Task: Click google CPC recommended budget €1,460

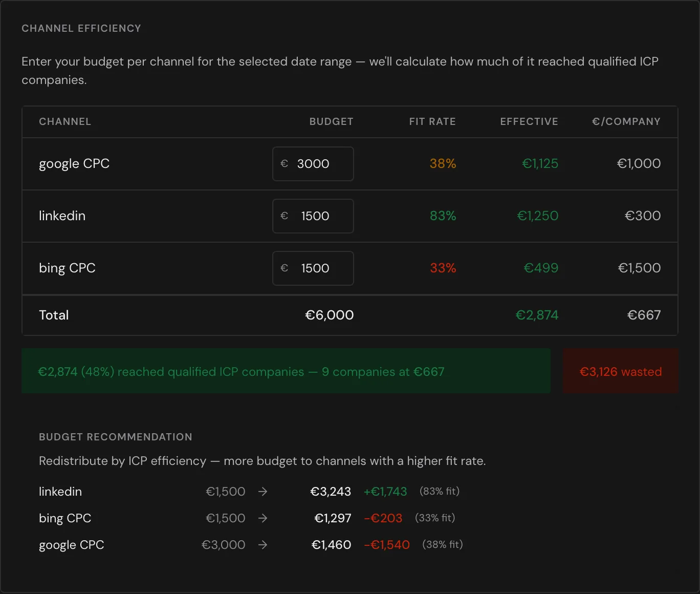Action: [331, 545]
